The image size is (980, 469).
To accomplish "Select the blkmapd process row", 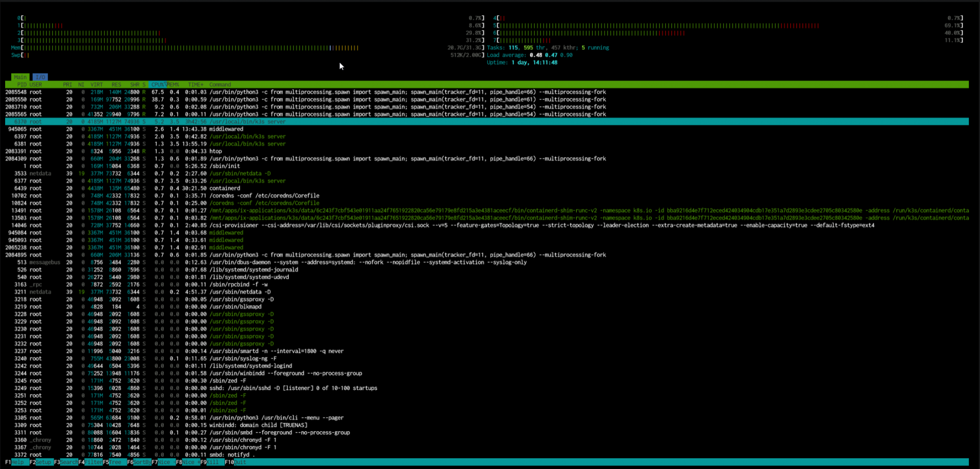I will coord(487,307).
